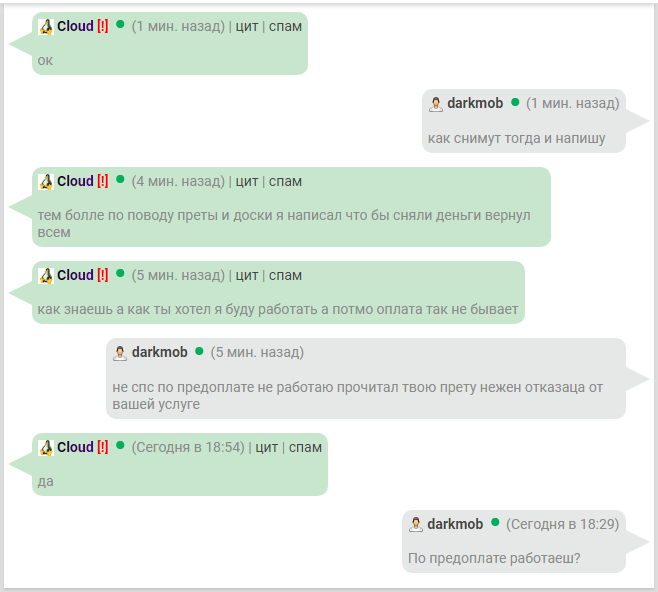Viewport: 658px width, 592px height.
Task: Click the red [!] badge in the 18:54 message
Action: pyautogui.click(x=102, y=447)
